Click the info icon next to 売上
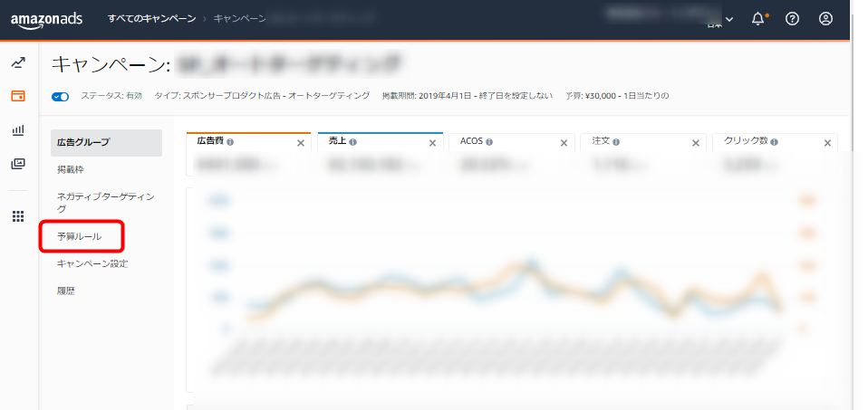This screenshot has height=410, width=868. 352,142
